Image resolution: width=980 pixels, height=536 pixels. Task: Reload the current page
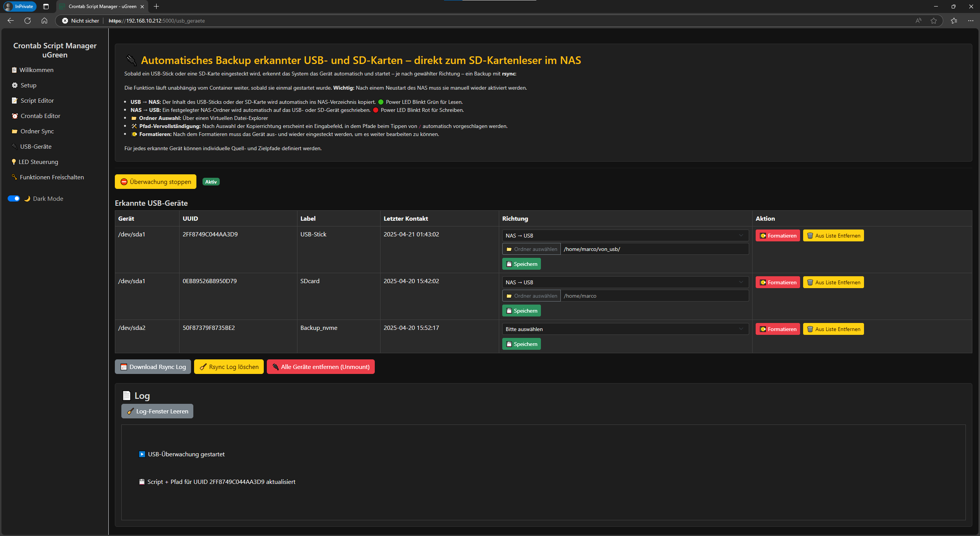(28, 21)
